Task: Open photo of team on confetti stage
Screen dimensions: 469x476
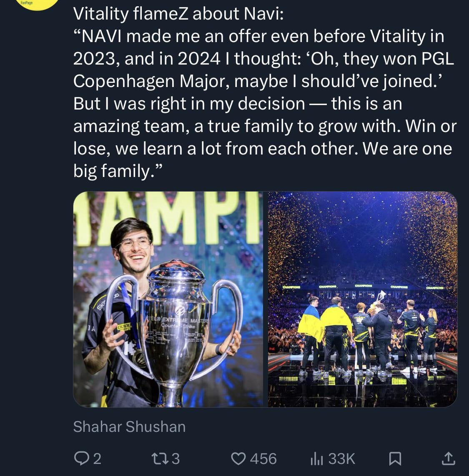Action: coord(362,299)
